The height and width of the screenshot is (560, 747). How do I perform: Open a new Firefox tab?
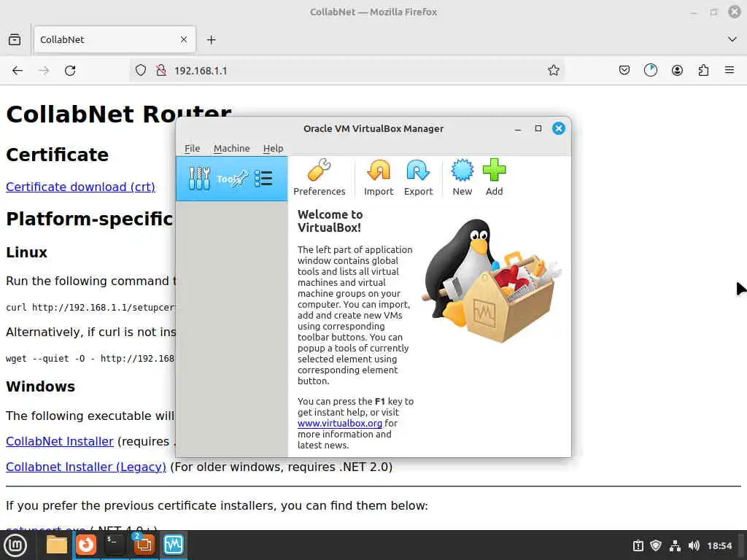211,39
